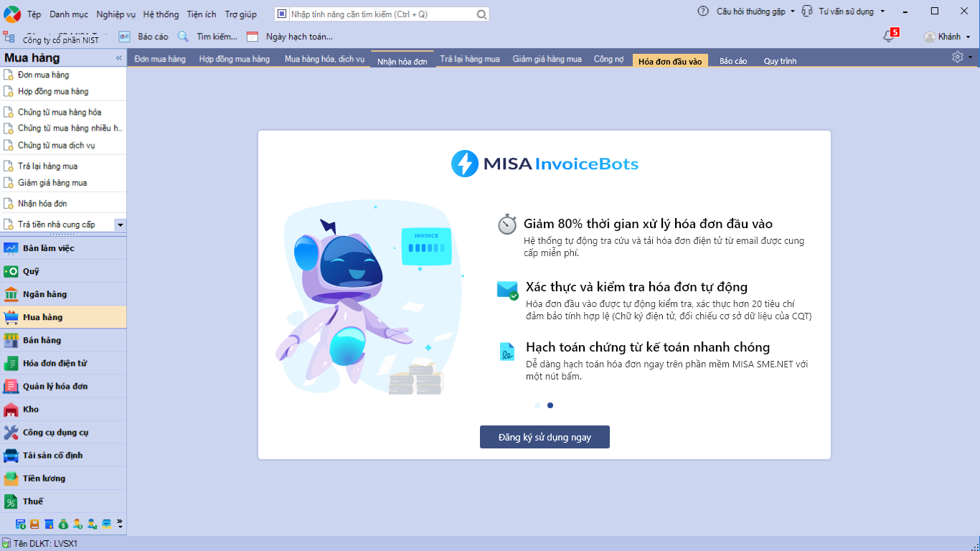Switch to Nhận hóa đơn tab
The image size is (980, 551).
tap(402, 60)
